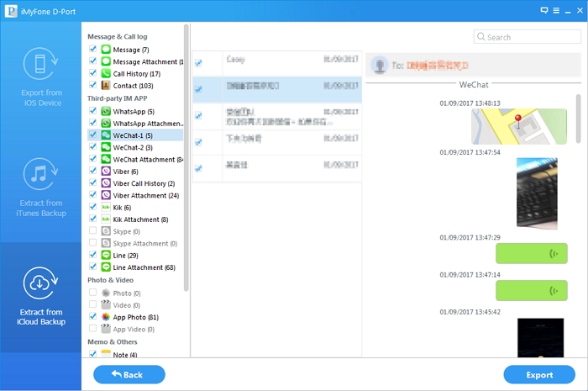Click the Contact book icon
Image resolution: width=588 pixels, height=391 pixels.
[x=106, y=86]
